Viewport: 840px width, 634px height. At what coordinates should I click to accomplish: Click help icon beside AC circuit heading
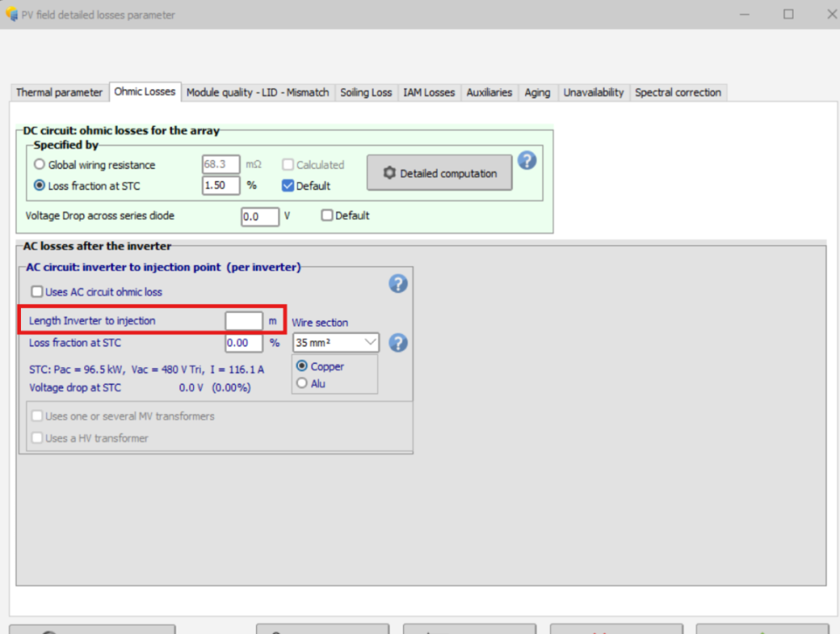point(398,284)
